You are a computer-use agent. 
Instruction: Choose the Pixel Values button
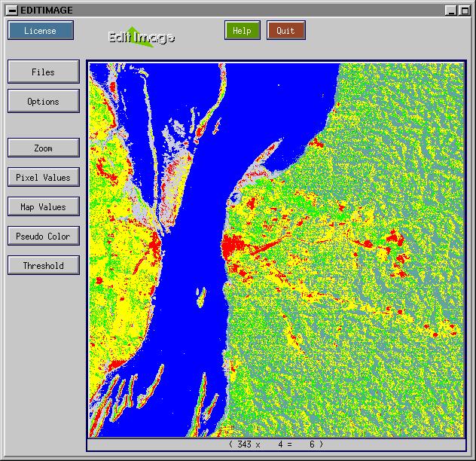(x=44, y=177)
